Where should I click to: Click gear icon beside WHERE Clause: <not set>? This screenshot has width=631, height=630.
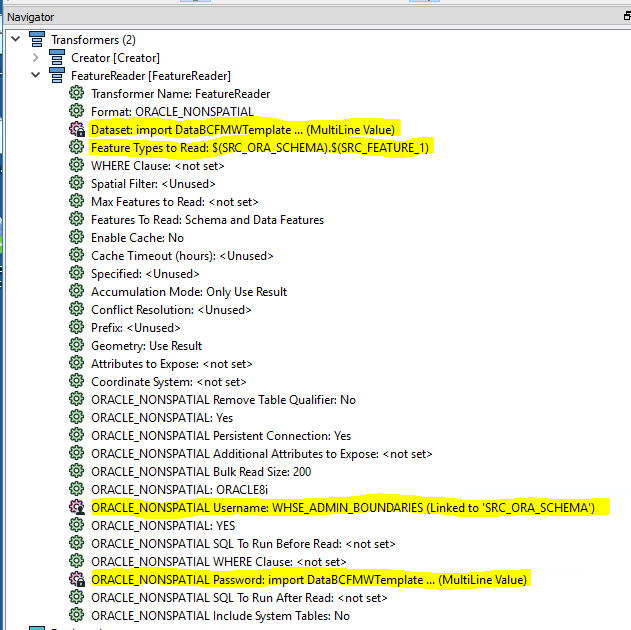(76, 165)
